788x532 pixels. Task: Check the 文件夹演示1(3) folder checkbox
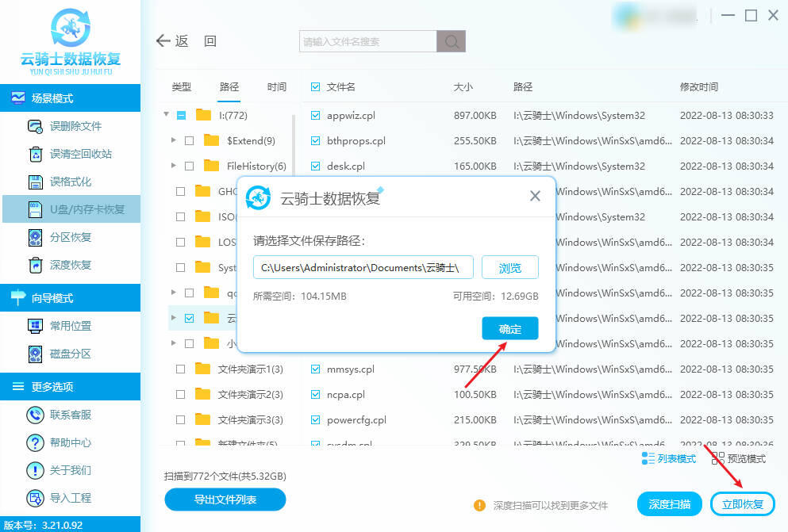tap(180, 369)
